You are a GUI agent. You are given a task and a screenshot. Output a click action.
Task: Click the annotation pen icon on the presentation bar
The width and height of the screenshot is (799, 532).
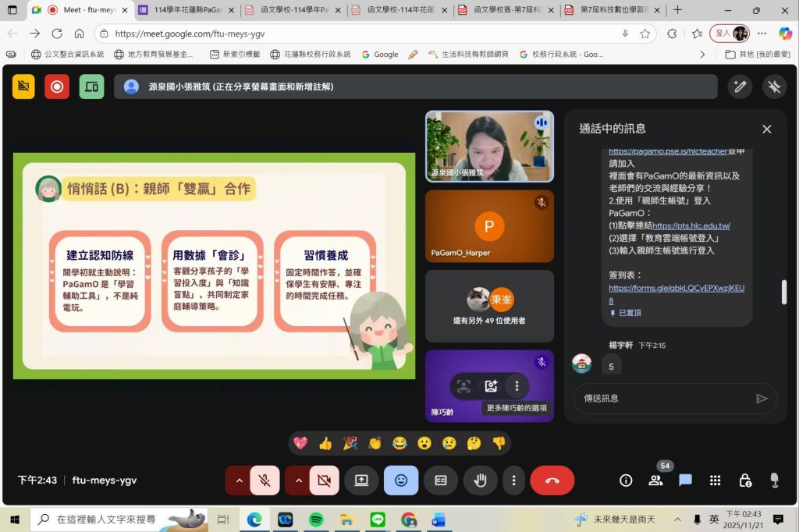(x=739, y=87)
